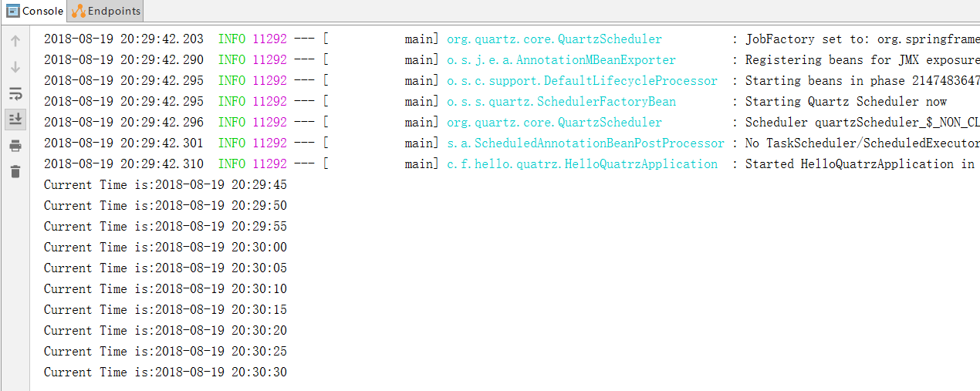Viewport: 980px width, 391px height.
Task: Print the console output
Action: coord(15,145)
